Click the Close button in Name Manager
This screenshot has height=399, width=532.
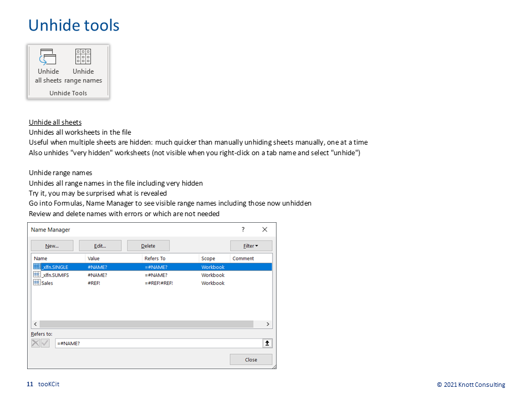[251, 360]
